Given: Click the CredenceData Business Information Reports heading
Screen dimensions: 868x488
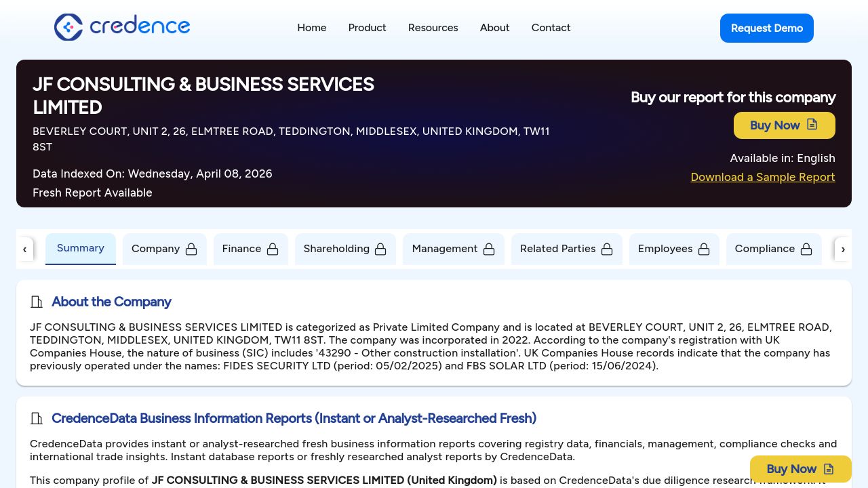Looking at the screenshot, I should tap(294, 418).
